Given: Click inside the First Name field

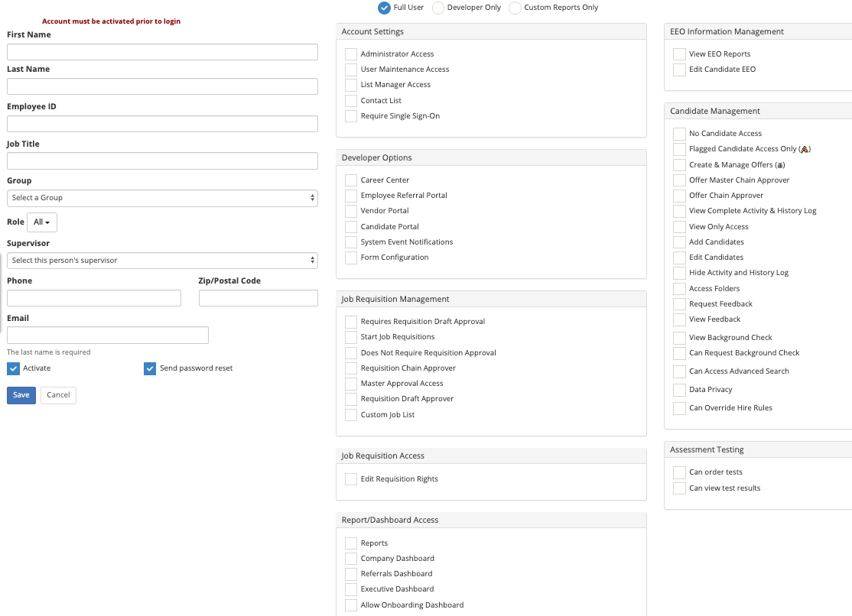Looking at the screenshot, I should 162,51.
